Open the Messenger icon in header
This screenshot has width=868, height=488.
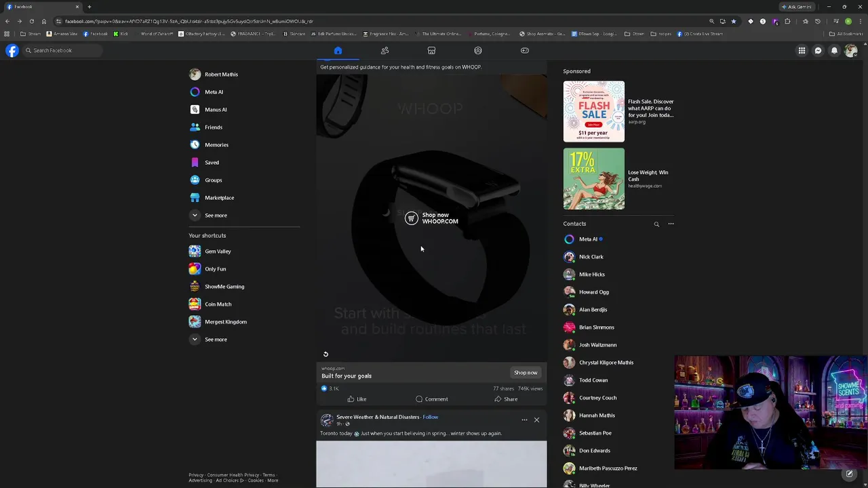pos(818,50)
